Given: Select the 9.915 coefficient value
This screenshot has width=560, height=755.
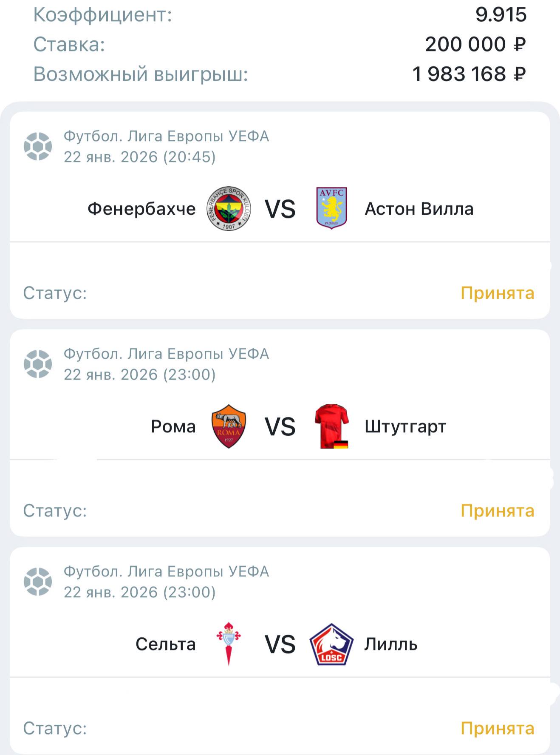Looking at the screenshot, I should 501,15.
